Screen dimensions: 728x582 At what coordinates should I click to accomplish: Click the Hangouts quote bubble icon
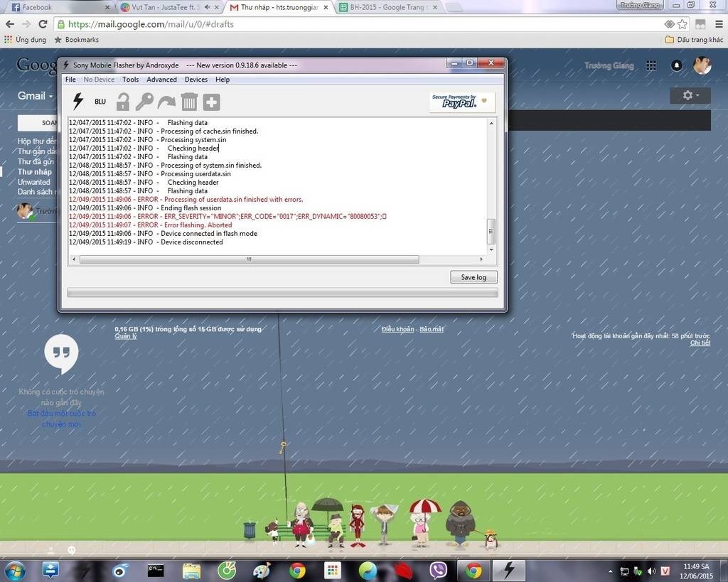pos(61,354)
